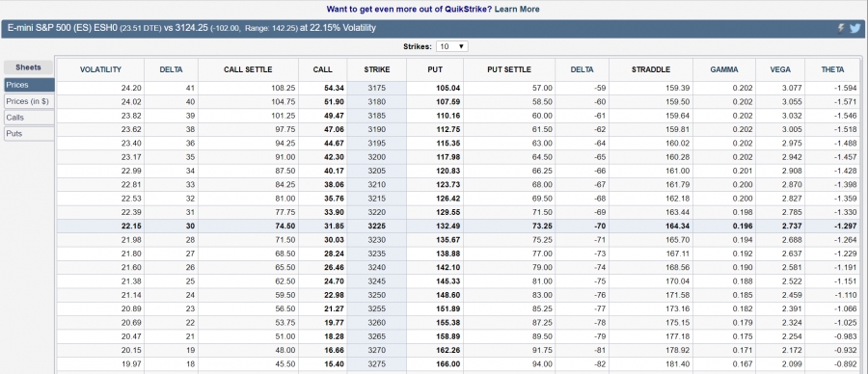Select the Calls sheet tab
The image size is (868, 374).
pyautogui.click(x=29, y=118)
